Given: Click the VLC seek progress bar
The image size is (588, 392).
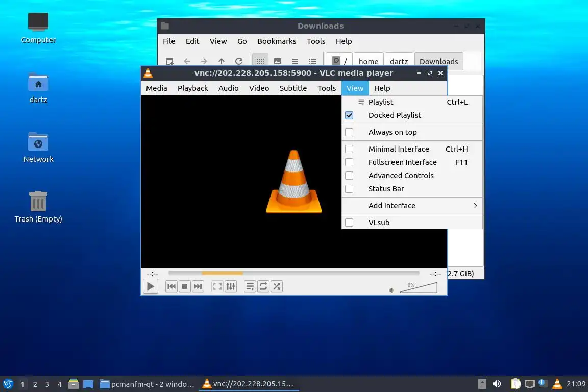Looking at the screenshot, I should (293, 273).
